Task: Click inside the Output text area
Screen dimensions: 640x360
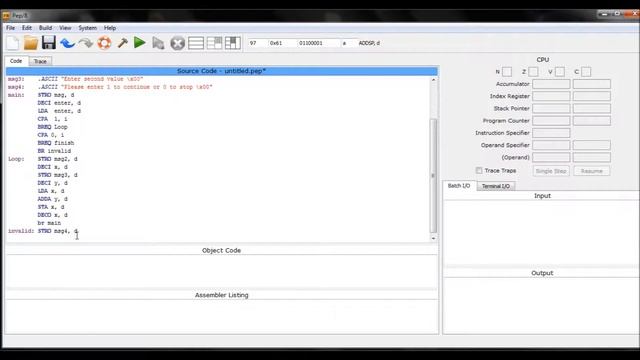Action: [542, 305]
